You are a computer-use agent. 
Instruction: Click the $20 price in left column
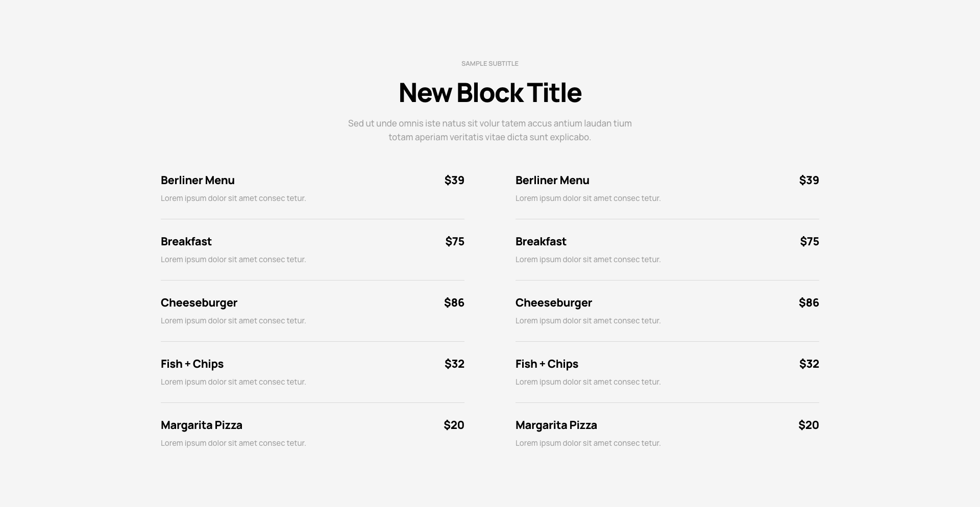[x=454, y=425]
